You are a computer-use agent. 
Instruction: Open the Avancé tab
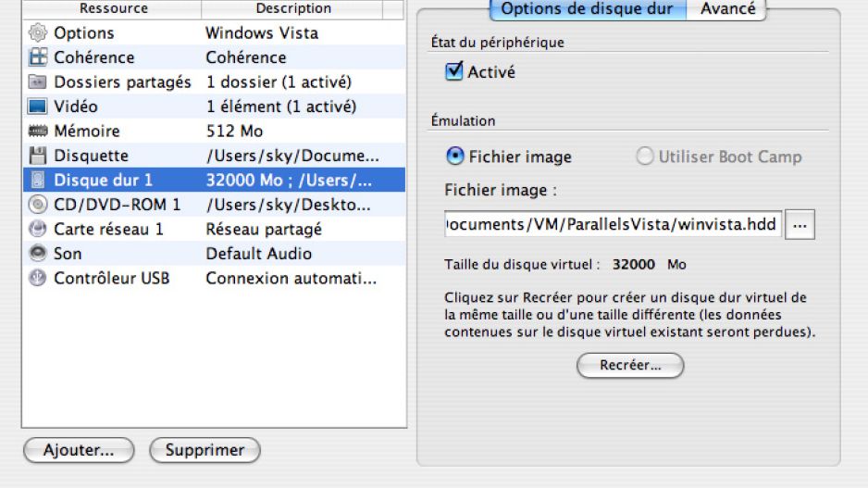click(726, 9)
